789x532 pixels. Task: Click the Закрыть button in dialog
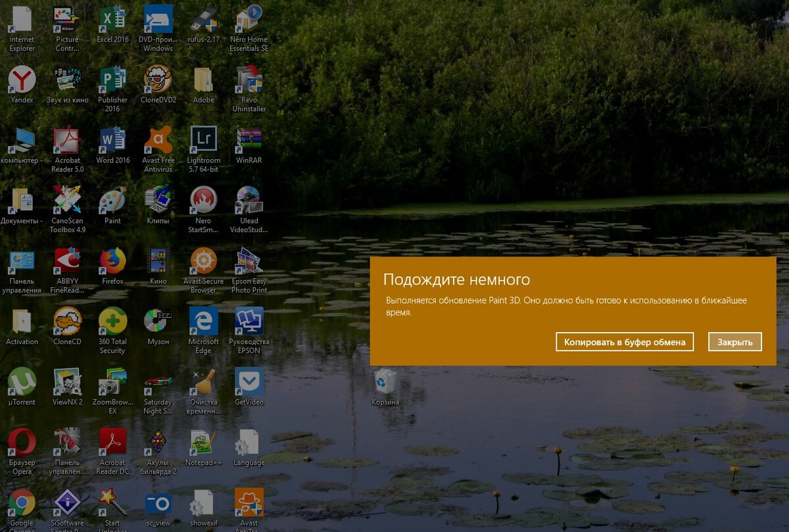(735, 342)
